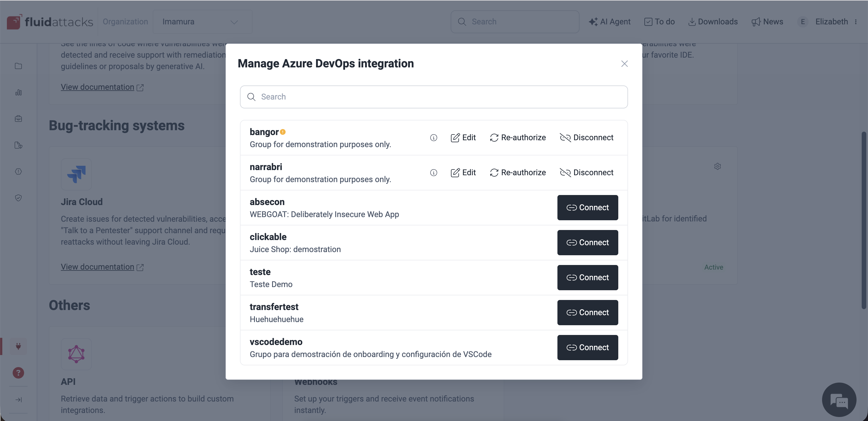Image resolution: width=868 pixels, height=421 pixels.
Task: Open the shield check sidebar icon
Action: click(x=19, y=198)
